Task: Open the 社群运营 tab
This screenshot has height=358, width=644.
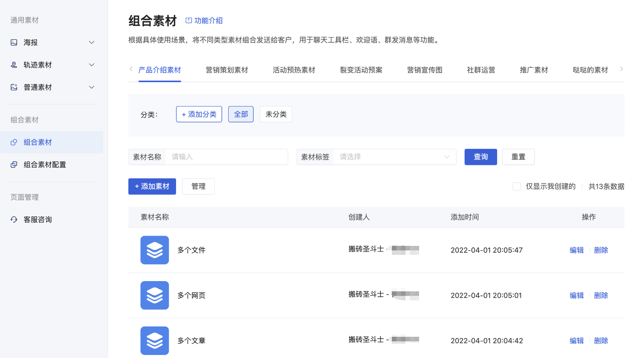Action: pyautogui.click(x=481, y=70)
